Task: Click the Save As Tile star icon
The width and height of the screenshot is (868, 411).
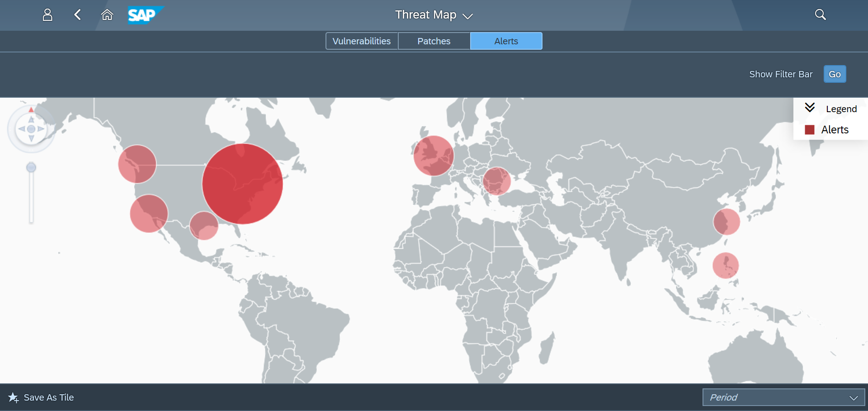Action: 13,397
